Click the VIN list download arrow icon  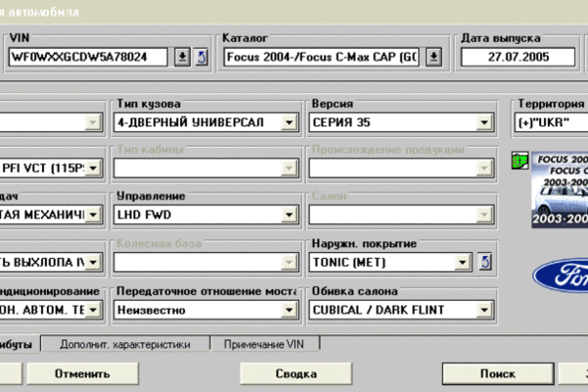(x=182, y=57)
